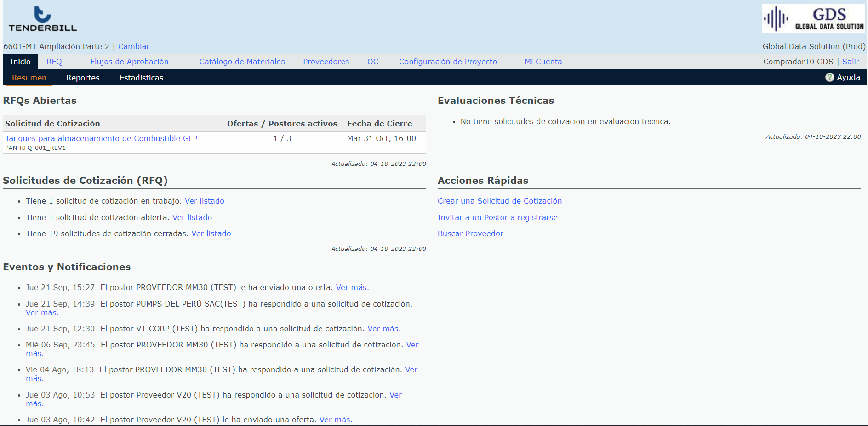Open Flujos de Aprobación tab
The image size is (868, 426).
129,62
